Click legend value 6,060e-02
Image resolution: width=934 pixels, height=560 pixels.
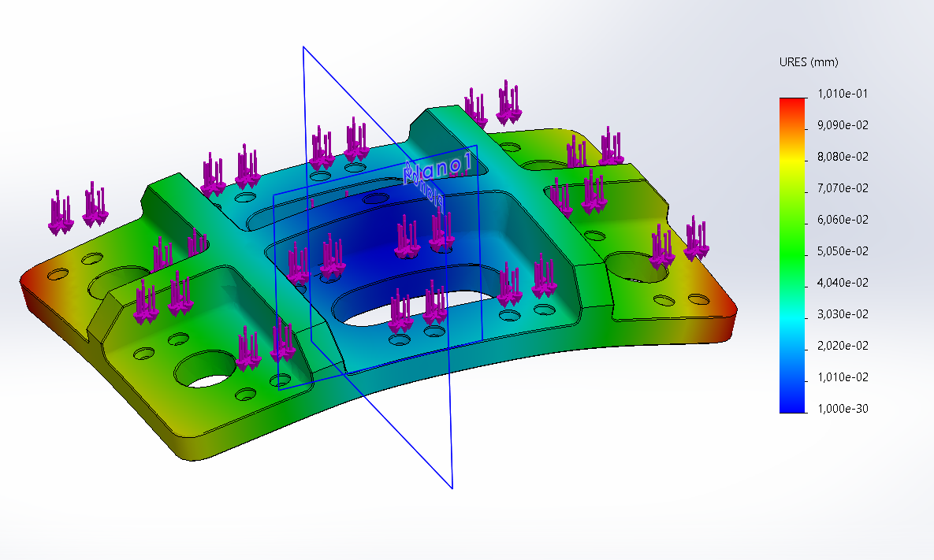pyautogui.click(x=843, y=220)
